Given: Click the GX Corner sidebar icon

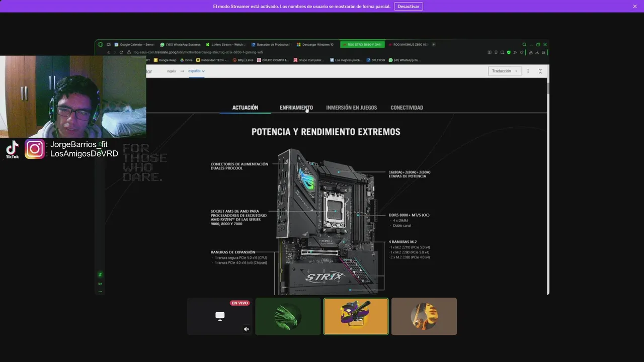Looking at the screenshot, I should 100,284.
